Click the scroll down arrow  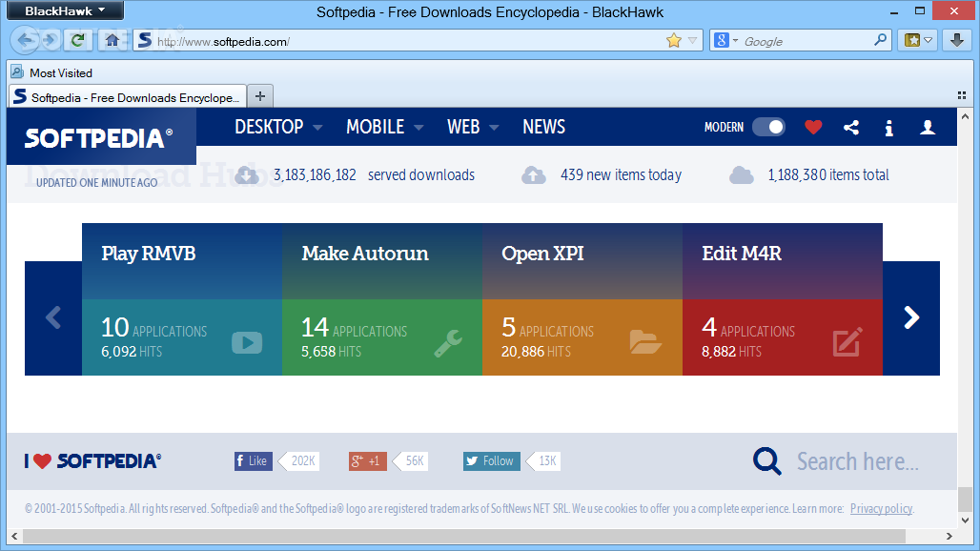tap(966, 520)
